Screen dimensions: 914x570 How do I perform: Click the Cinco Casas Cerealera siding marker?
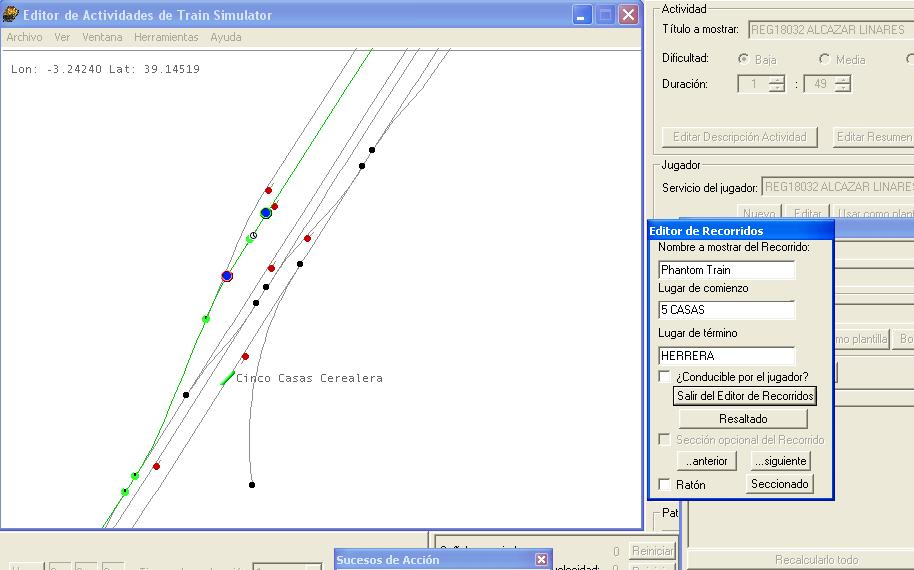[x=227, y=379]
